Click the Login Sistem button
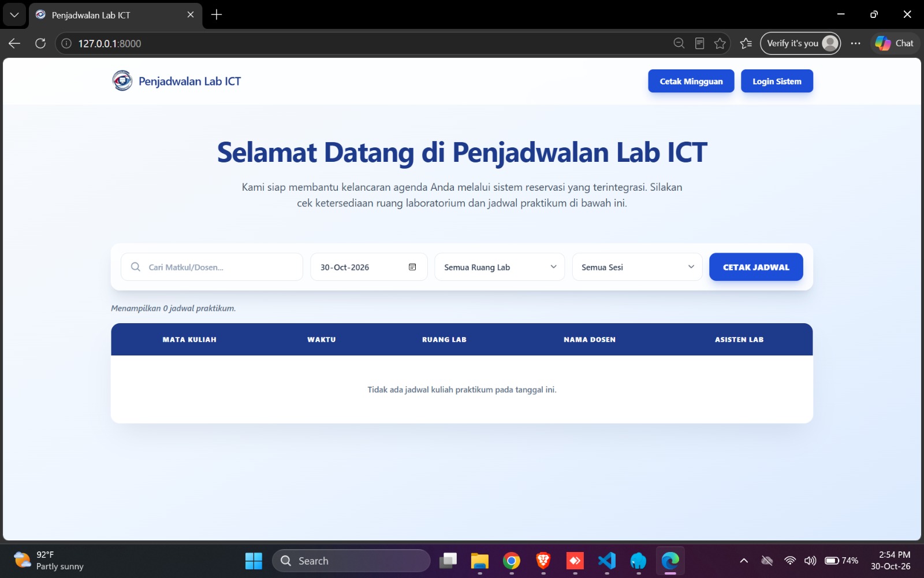The height and width of the screenshot is (578, 924). [x=777, y=81]
